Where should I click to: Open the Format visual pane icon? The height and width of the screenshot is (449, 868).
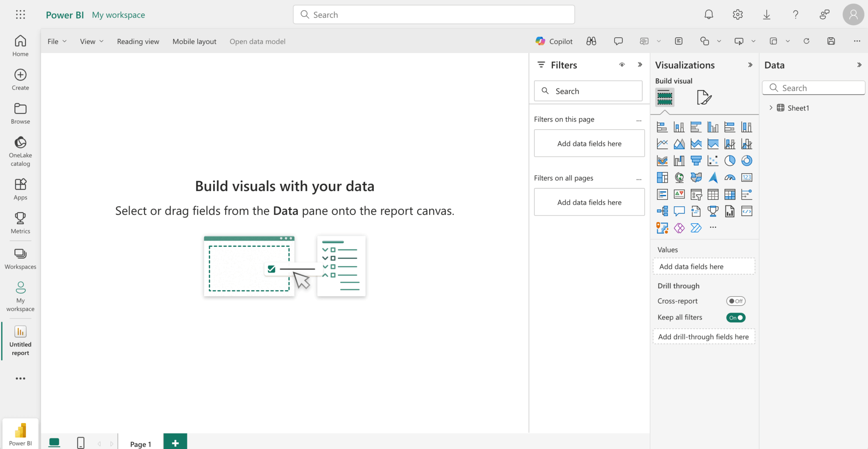[x=704, y=97]
